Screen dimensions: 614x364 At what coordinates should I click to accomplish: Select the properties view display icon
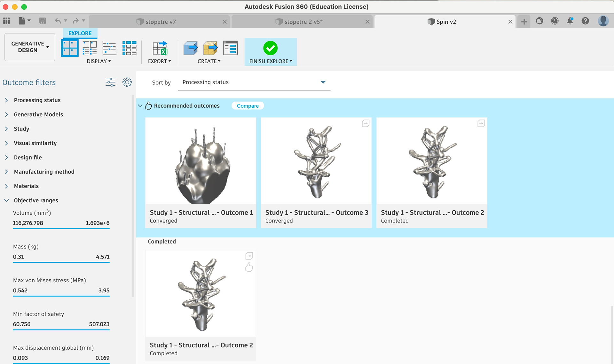[90, 48]
